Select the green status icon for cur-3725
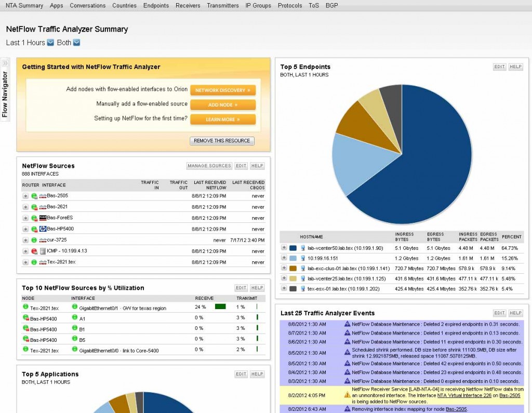 (x=34, y=239)
